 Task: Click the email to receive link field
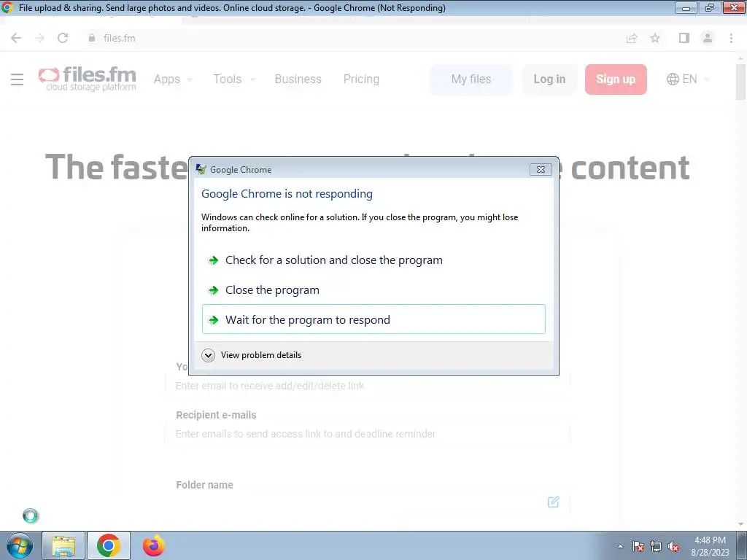pyautogui.click(x=368, y=386)
